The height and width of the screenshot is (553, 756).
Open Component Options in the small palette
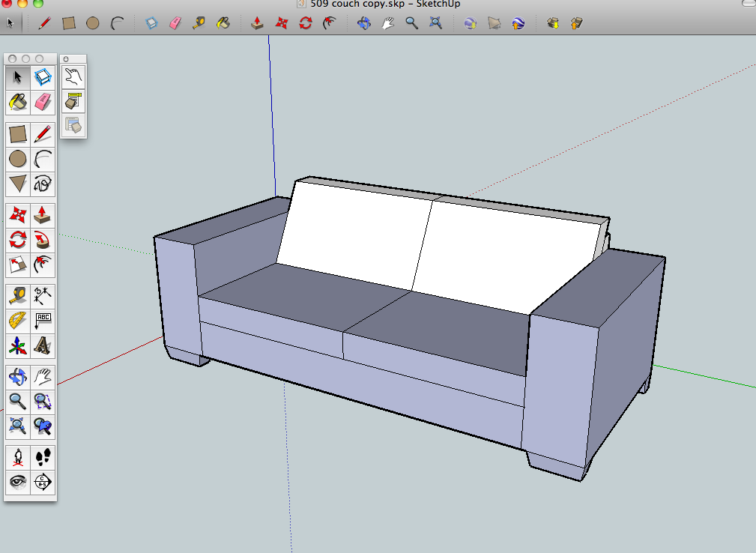(73, 102)
